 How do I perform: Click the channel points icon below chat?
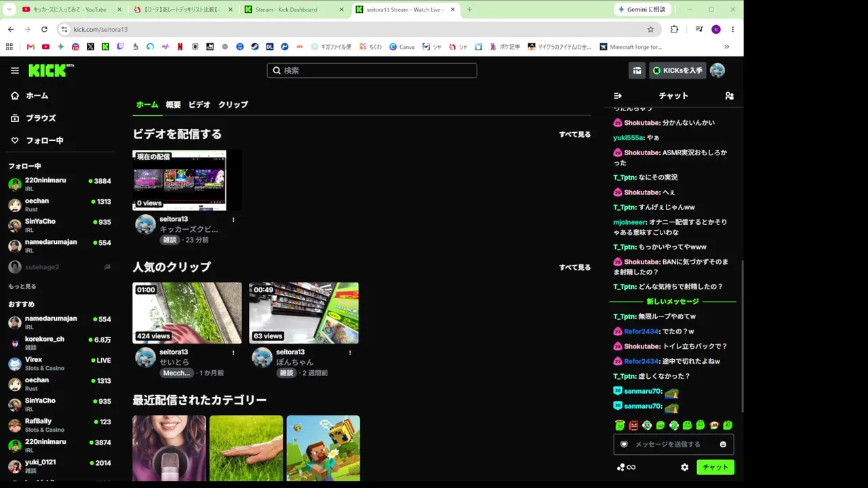click(626, 467)
